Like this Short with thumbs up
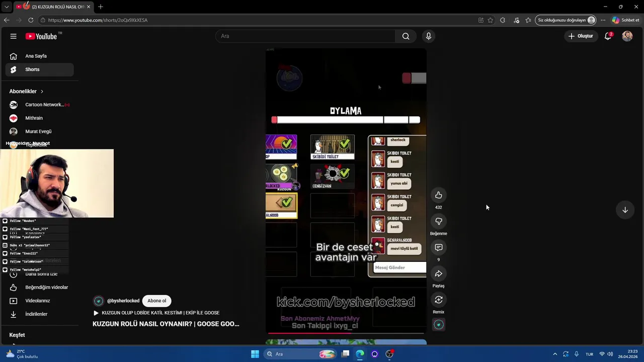The width and height of the screenshot is (644, 362). pos(439,195)
